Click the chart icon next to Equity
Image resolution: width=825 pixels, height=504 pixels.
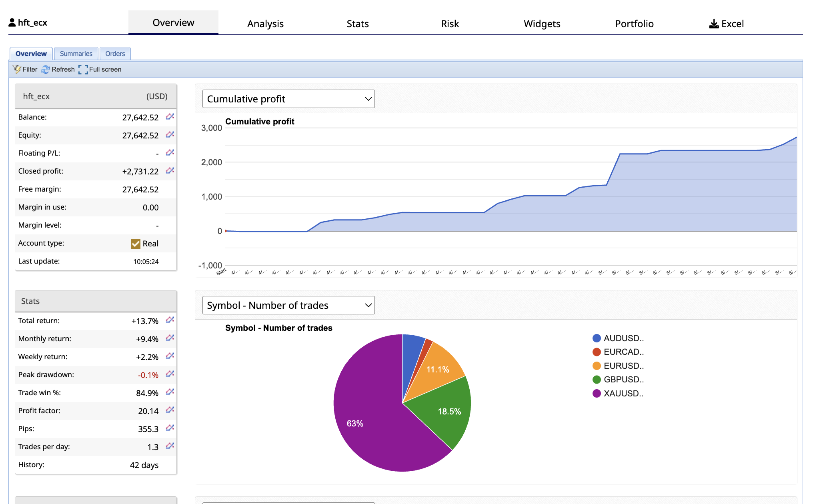[170, 135]
